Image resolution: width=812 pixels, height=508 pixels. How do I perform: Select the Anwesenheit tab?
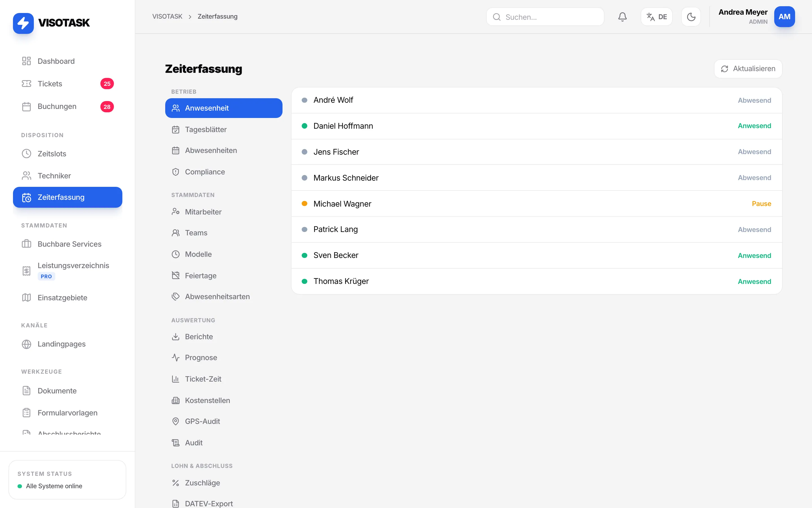coord(224,108)
